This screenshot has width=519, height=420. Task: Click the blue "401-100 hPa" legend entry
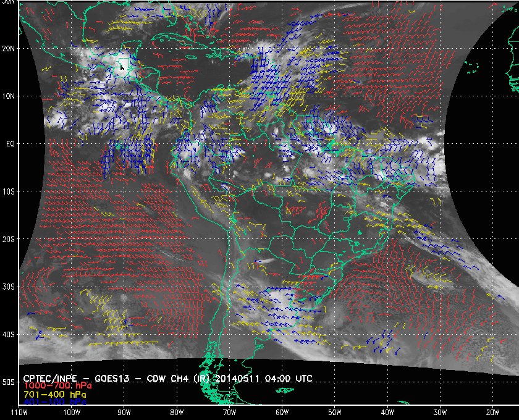coord(55,403)
